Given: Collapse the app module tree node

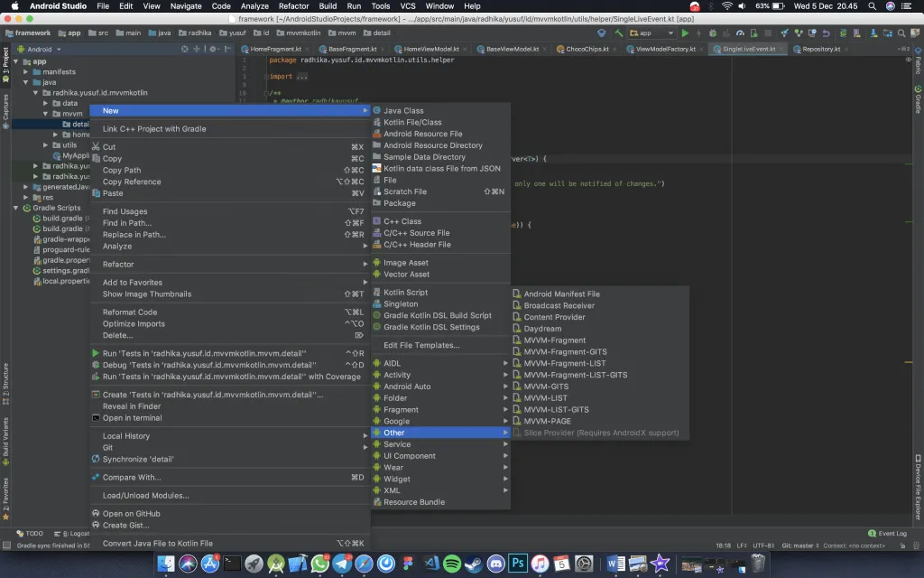Looking at the screenshot, I should pos(16,61).
